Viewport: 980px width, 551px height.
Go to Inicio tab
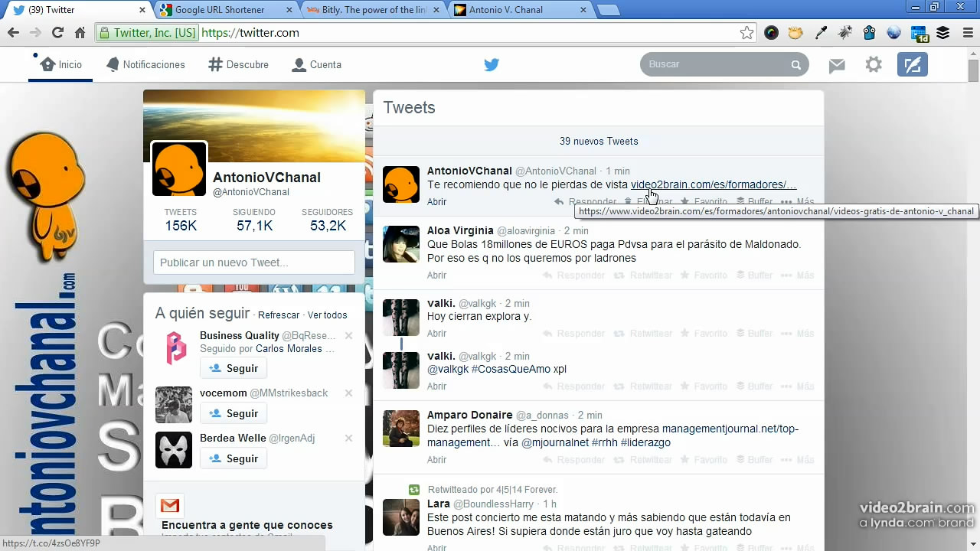(x=60, y=65)
